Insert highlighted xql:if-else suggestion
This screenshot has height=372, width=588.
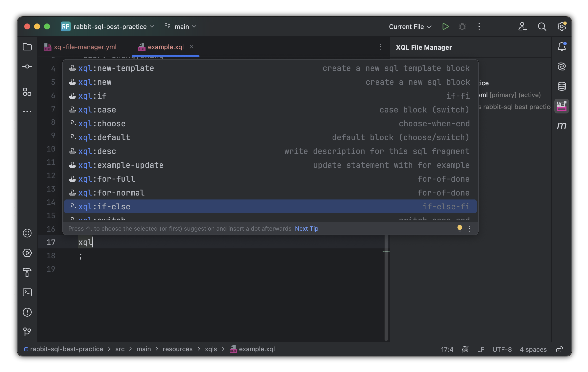point(270,207)
